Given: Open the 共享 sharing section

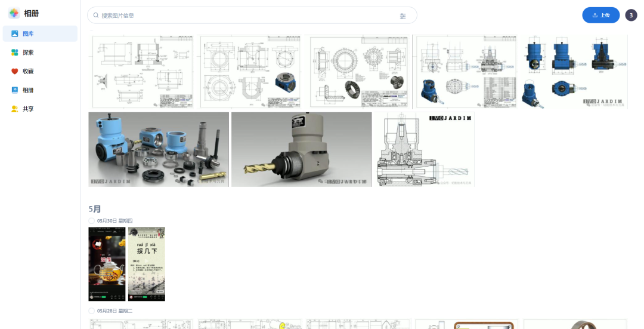Looking at the screenshot, I should tap(40, 109).
